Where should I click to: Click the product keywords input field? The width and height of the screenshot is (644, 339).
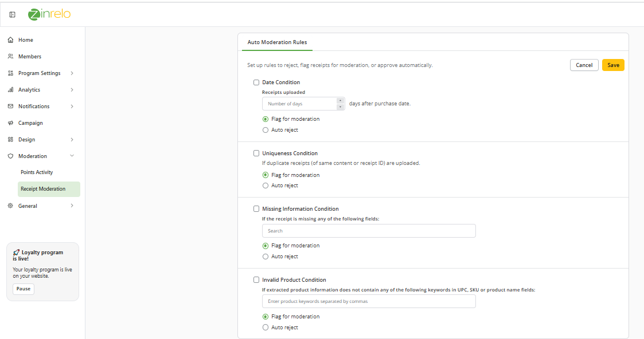click(x=369, y=301)
